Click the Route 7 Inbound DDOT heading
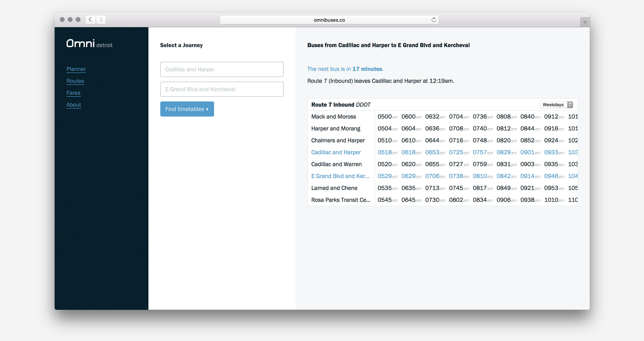 point(341,105)
